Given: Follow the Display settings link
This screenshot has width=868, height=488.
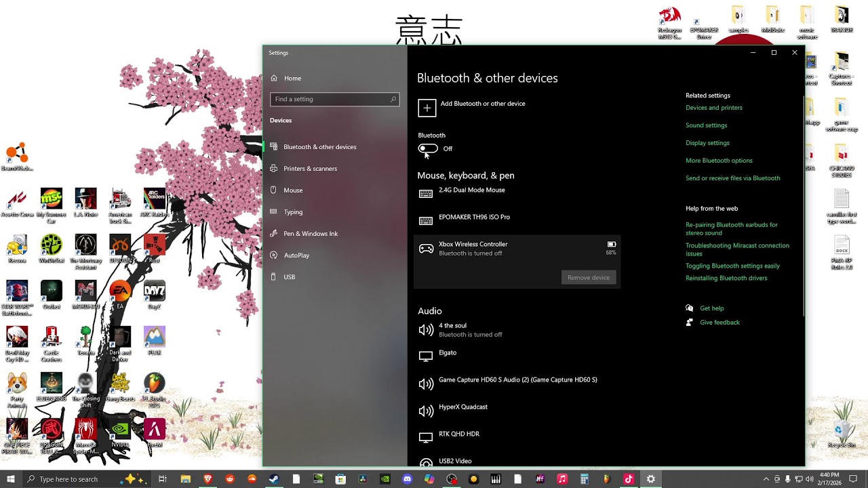Looking at the screenshot, I should pyautogui.click(x=708, y=143).
